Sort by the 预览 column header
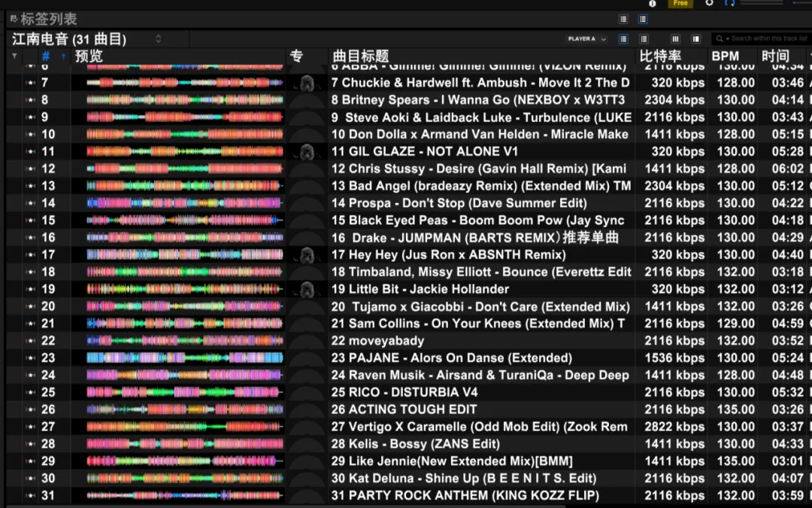The image size is (812, 508). pyautogui.click(x=89, y=56)
